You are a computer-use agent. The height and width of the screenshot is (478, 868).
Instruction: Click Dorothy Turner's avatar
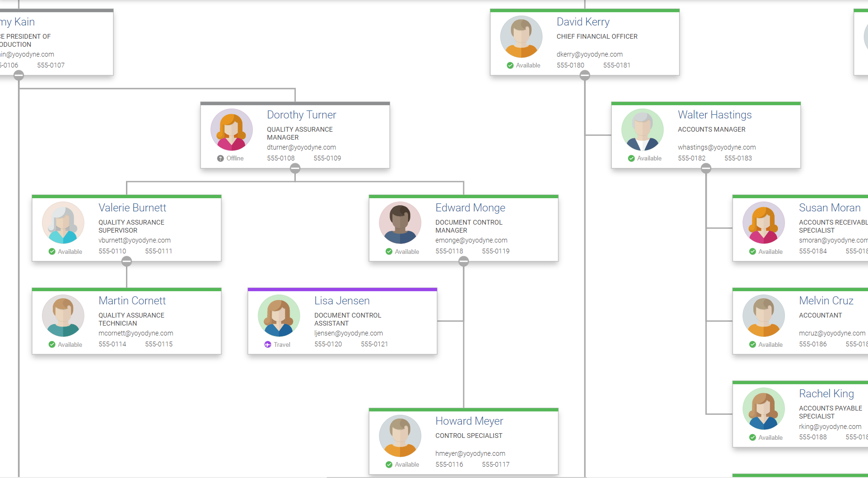point(232,130)
